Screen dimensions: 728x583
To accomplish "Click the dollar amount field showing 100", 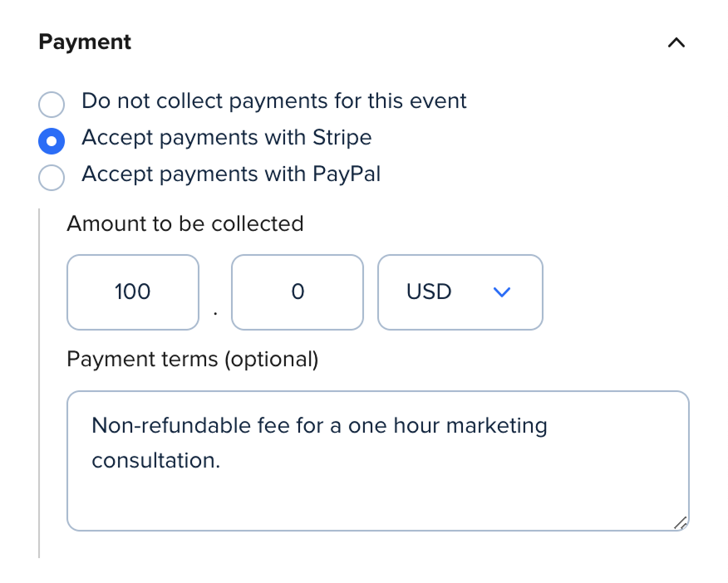I will (x=132, y=292).
